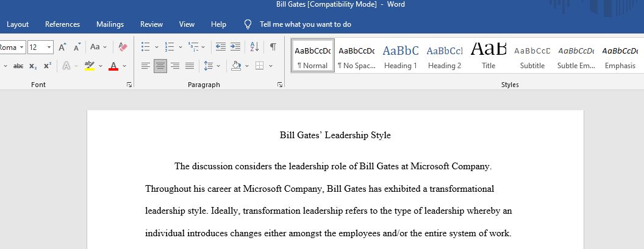The width and height of the screenshot is (644, 249).
Task: Decrease paragraph indent
Action: tap(221, 47)
